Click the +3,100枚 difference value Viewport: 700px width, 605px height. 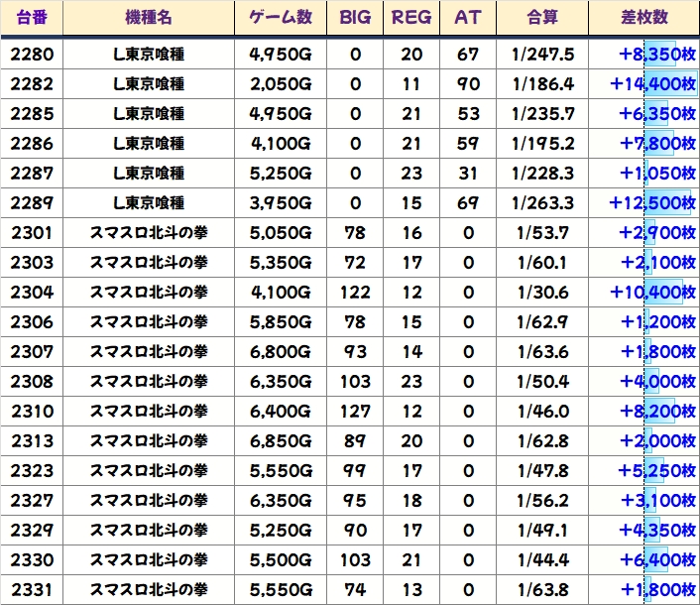(x=657, y=501)
